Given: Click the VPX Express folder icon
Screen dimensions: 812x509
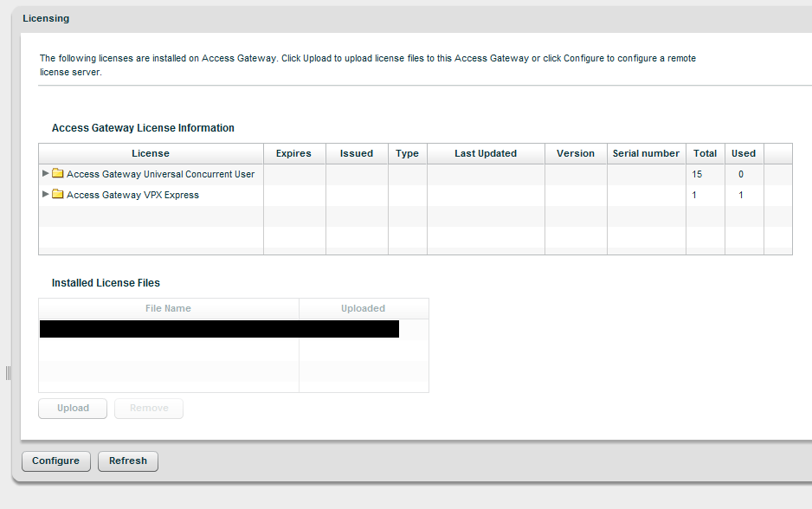Looking at the screenshot, I should click(57, 194).
